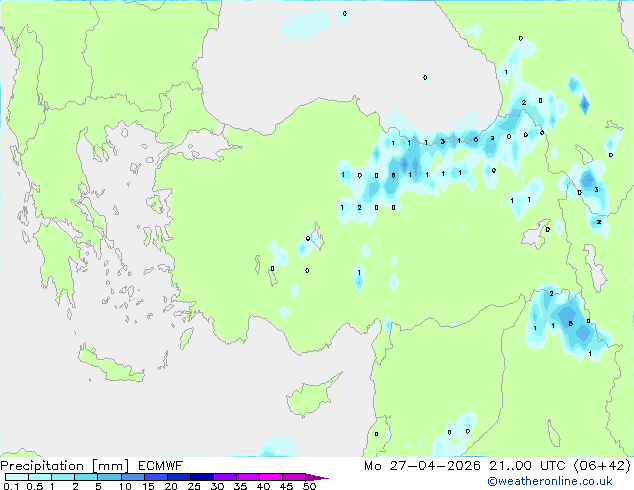Click the "Mo 27-04-2026" date text

click(422, 466)
